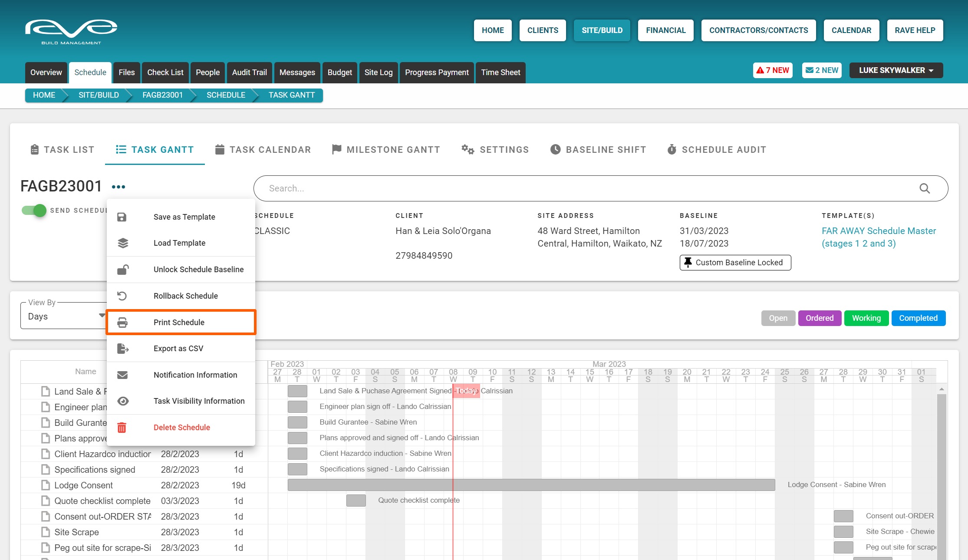Click the Save as Template disk icon
Viewport: 968px width, 560px height.
pos(122,217)
